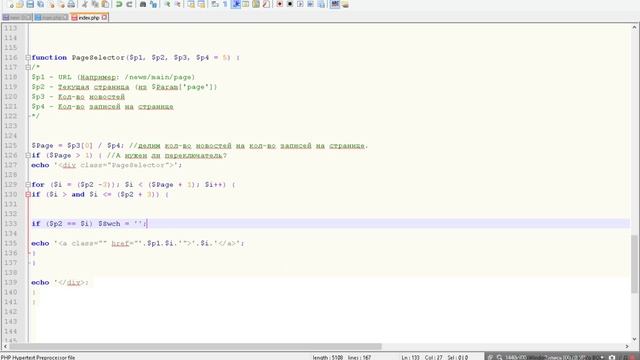Click the 'Ln : 133' status entry
Image resolution: width=640 pixels, height=360 pixels.
point(410,357)
